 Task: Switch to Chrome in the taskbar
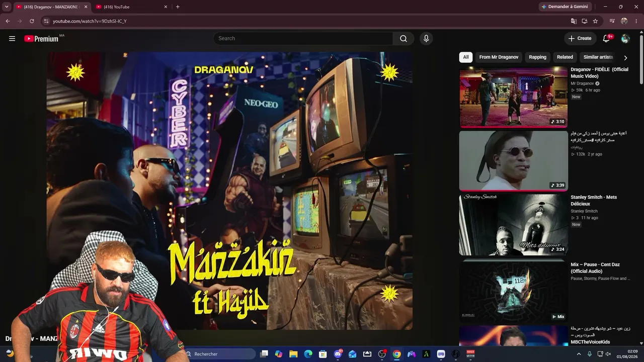click(x=397, y=354)
